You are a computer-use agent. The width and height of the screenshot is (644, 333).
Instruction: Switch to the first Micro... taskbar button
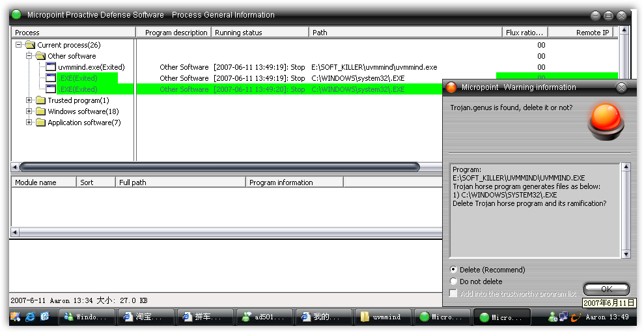(441, 317)
